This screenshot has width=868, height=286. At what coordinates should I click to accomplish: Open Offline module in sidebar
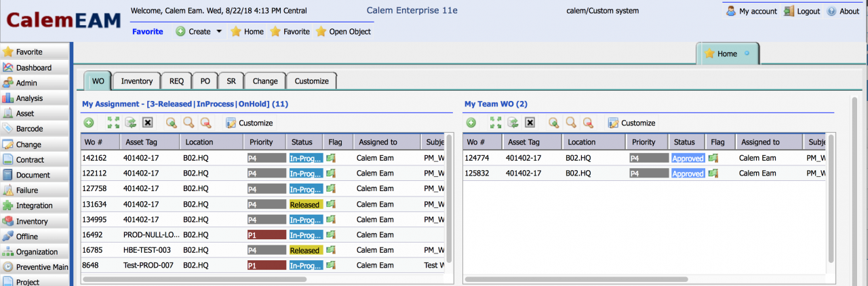[x=35, y=237]
